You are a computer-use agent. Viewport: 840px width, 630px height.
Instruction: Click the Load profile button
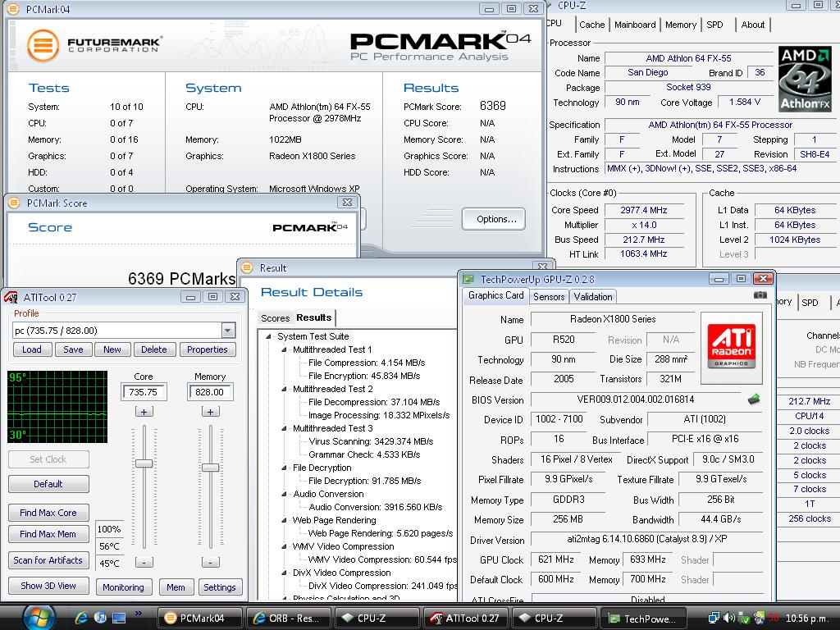point(32,349)
